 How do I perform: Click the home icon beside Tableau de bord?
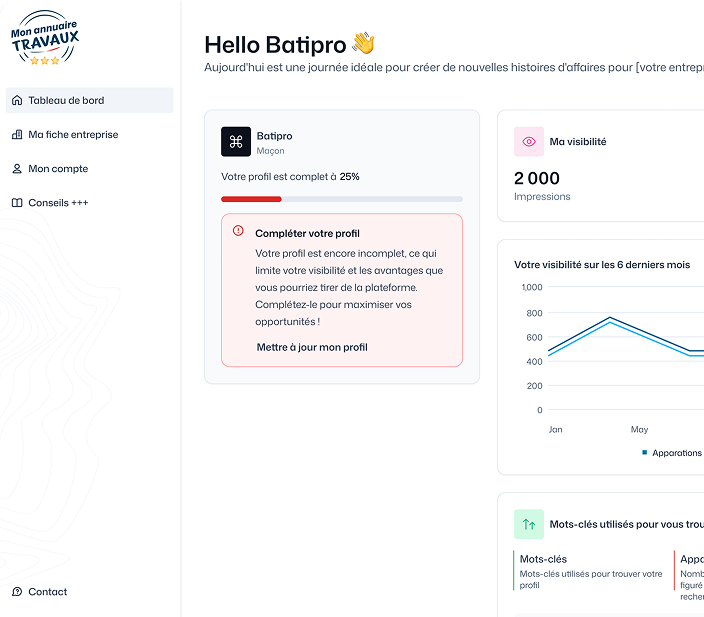pos(17,100)
